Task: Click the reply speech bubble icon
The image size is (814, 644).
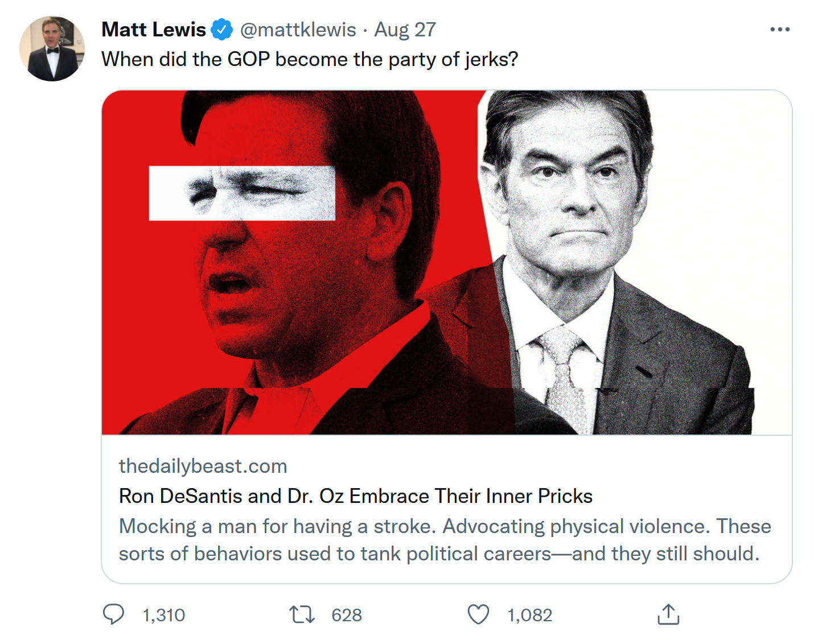Action: click(x=113, y=614)
